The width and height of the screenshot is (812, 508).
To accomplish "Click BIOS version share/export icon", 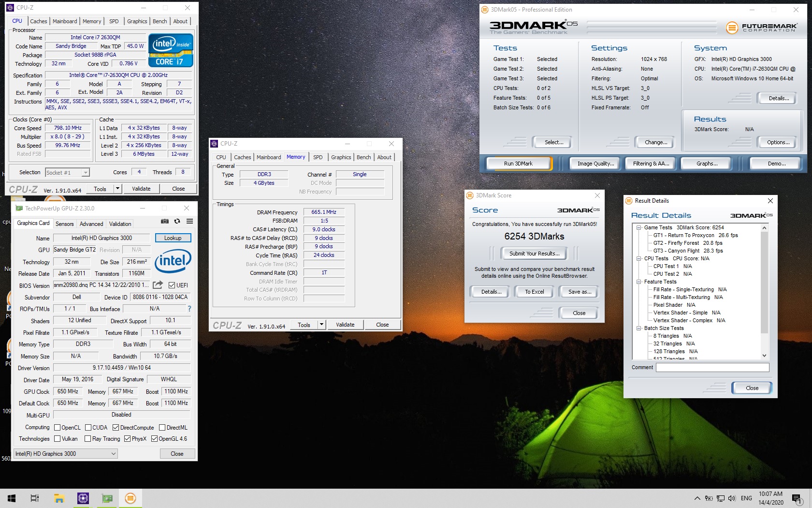I will [x=158, y=285].
